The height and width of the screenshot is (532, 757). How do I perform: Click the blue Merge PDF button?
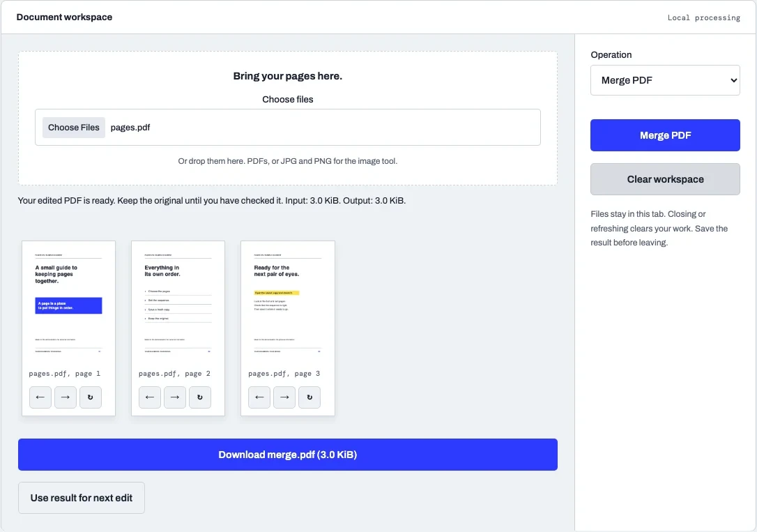[x=665, y=135]
